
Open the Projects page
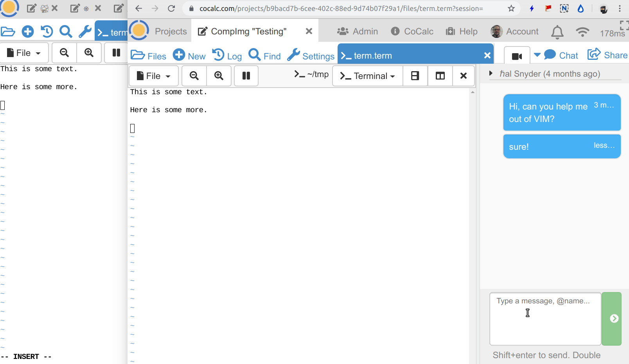click(171, 31)
